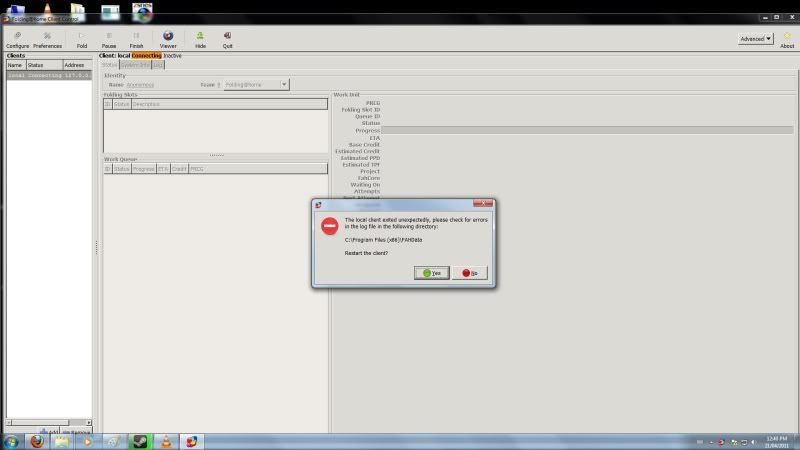Open the Configure toolbar icon
This screenshot has height=450, width=800.
17,39
